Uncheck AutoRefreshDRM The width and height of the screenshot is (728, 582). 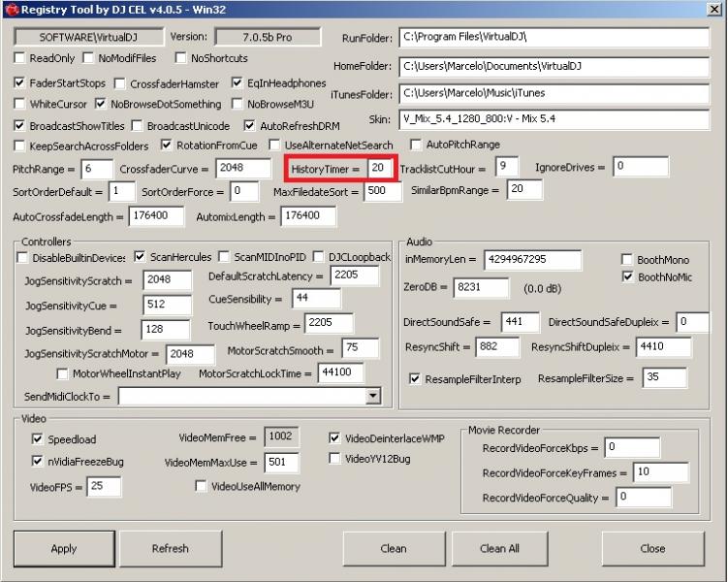click(x=249, y=125)
